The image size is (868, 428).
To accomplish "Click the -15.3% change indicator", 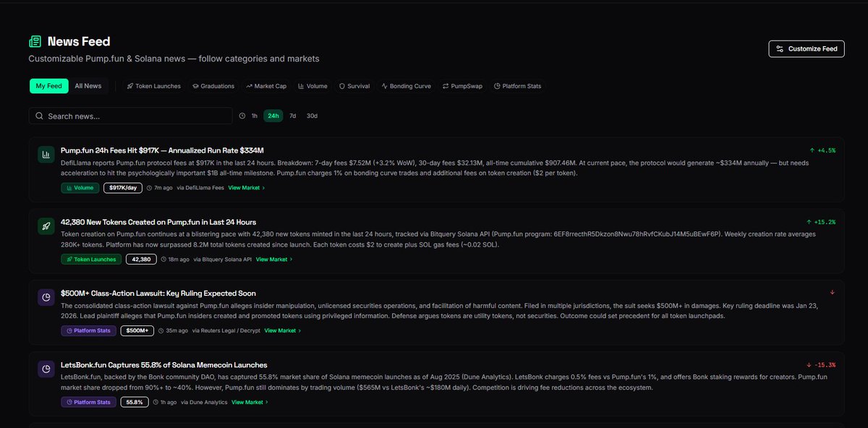I will pyautogui.click(x=821, y=365).
